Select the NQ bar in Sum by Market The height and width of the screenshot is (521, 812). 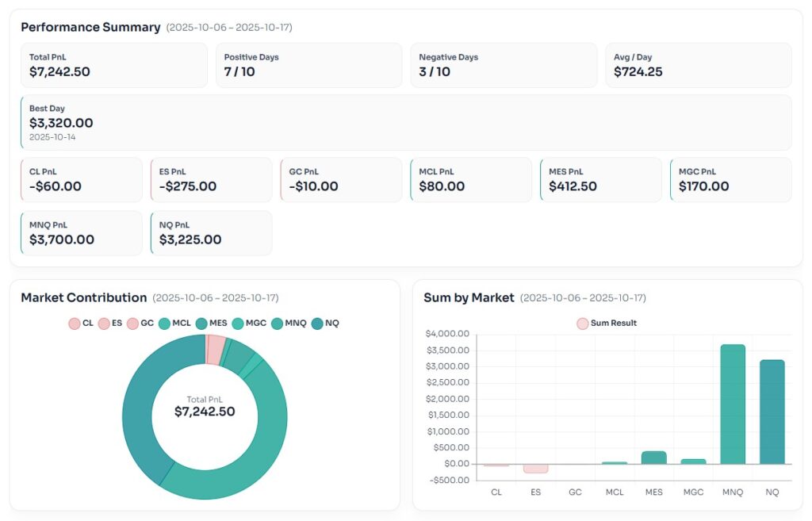coord(772,412)
